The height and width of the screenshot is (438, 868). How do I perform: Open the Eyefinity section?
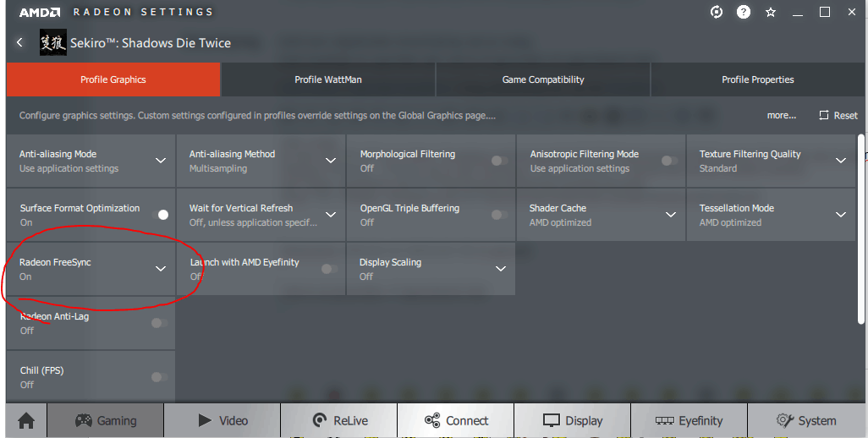tap(689, 420)
